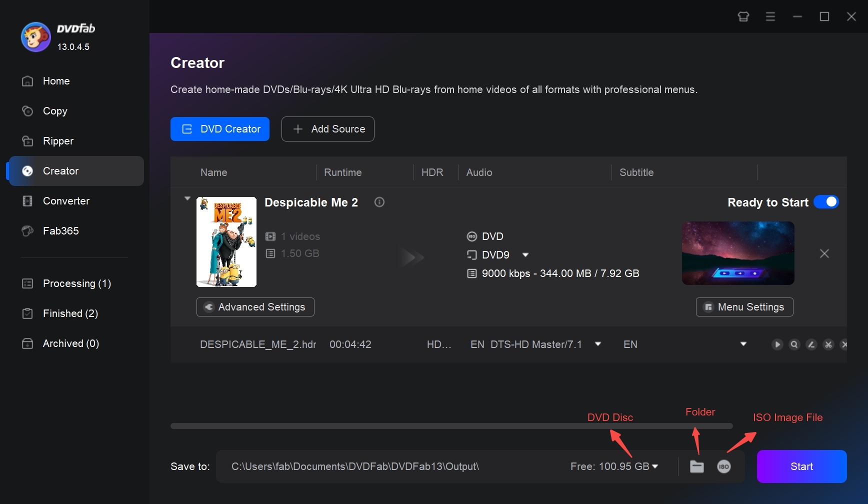The image size is (868, 504).
Task: Open the subtitle selection dropdown
Action: coord(743,344)
